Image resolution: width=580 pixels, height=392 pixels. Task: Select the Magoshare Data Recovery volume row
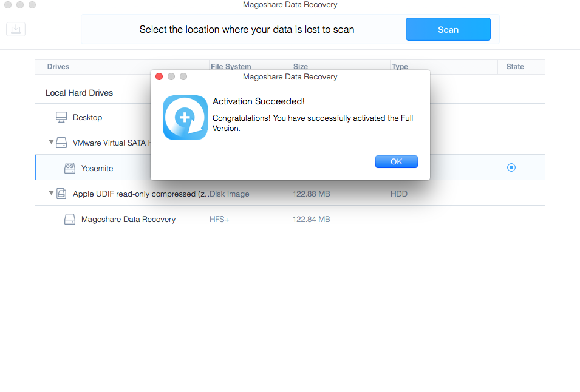(x=290, y=218)
